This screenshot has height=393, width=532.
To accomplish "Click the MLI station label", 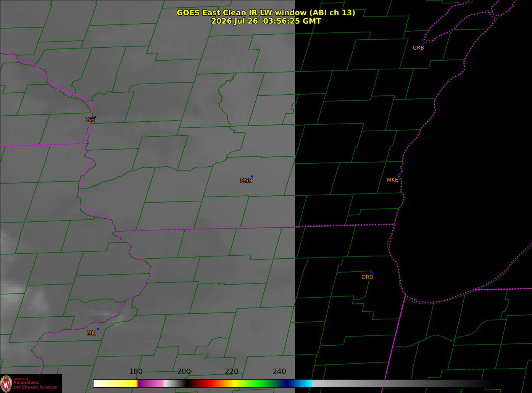I will 92,333.
